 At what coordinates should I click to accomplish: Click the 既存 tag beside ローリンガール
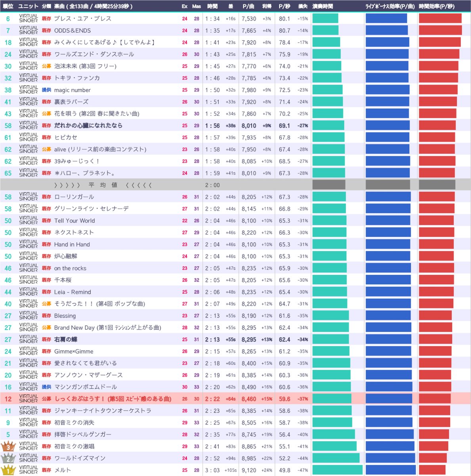47,197
